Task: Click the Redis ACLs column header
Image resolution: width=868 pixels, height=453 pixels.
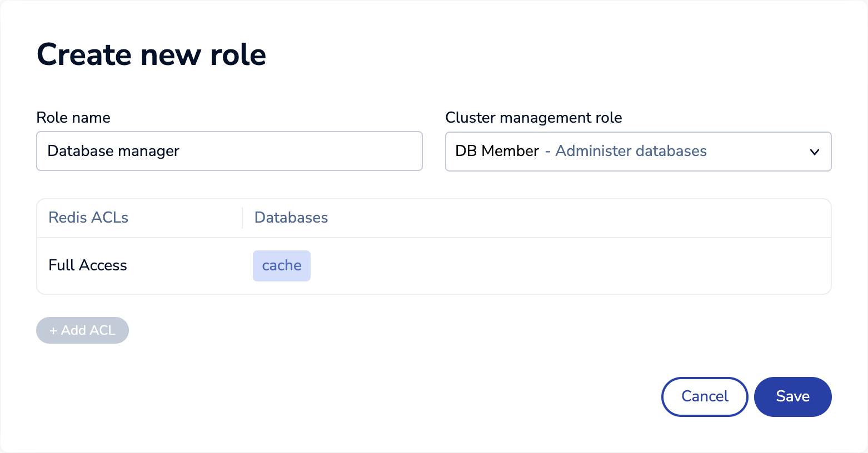Action: pyautogui.click(x=88, y=218)
